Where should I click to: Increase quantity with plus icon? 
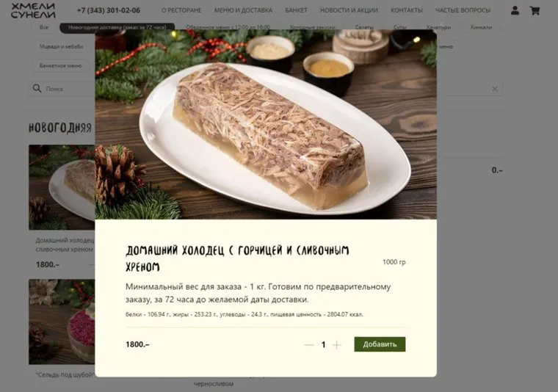(336, 344)
